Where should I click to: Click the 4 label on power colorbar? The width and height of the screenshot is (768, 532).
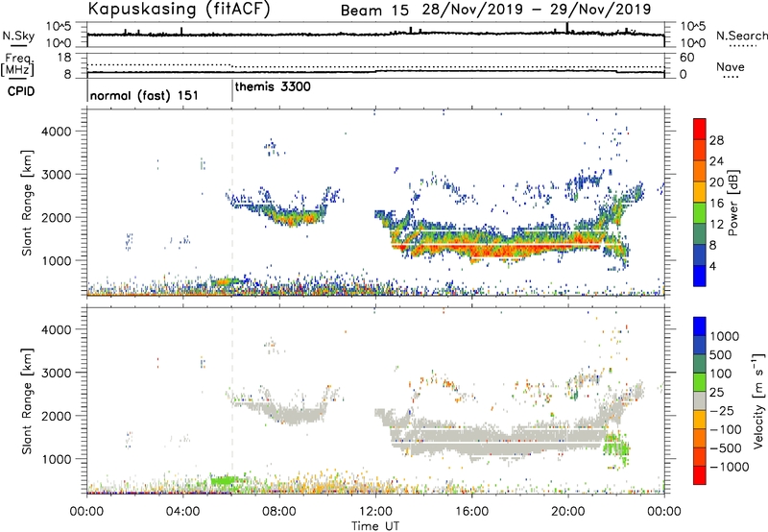point(713,266)
